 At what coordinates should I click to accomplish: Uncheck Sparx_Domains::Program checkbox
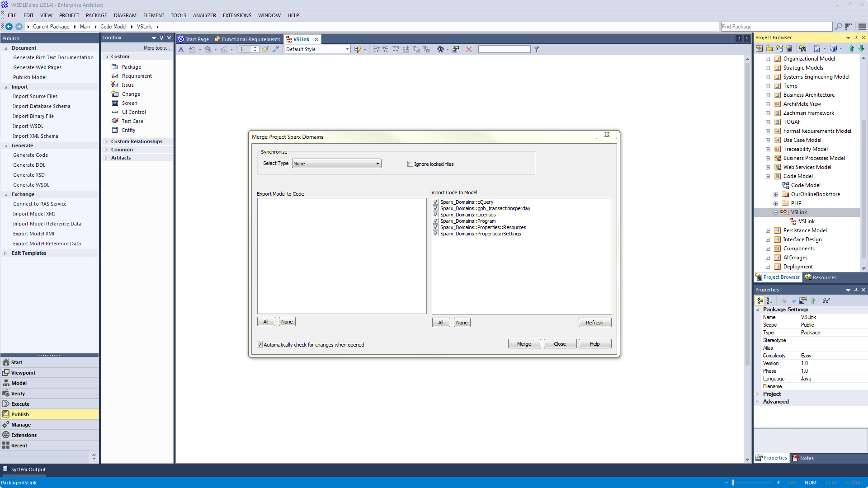pyautogui.click(x=436, y=221)
